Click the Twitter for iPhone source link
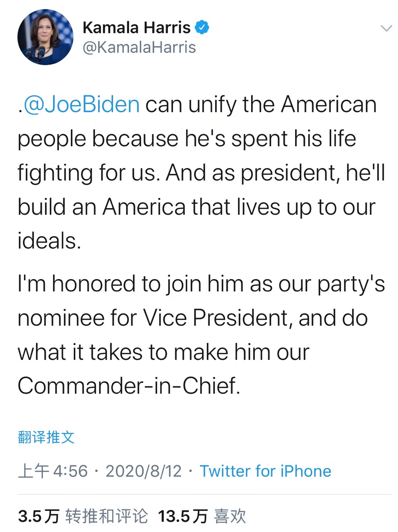Image resolution: width=398 pixels, height=532 pixels. click(x=265, y=471)
